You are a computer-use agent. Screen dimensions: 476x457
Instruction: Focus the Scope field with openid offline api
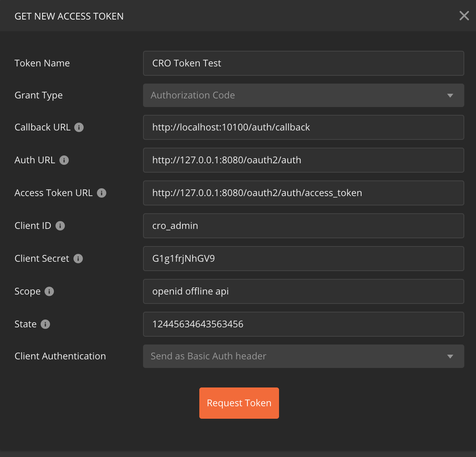click(304, 291)
